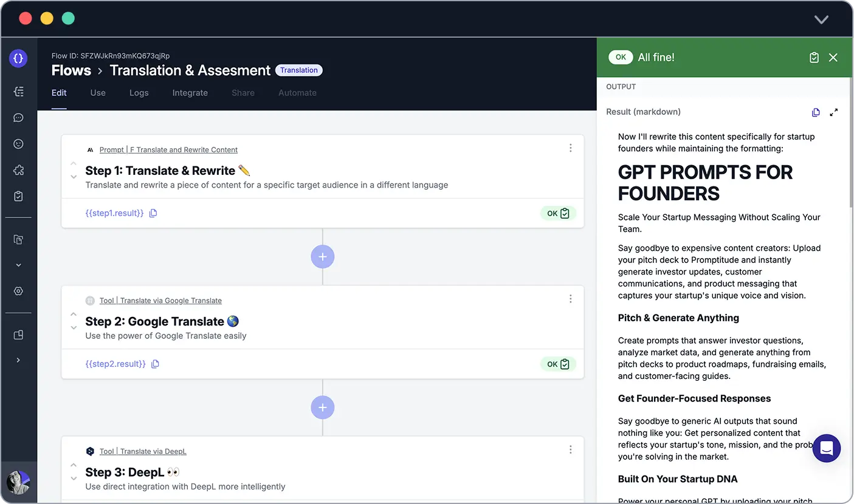Move Step 2 up with arrow
The image size is (854, 504).
click(x=74, y=315)
